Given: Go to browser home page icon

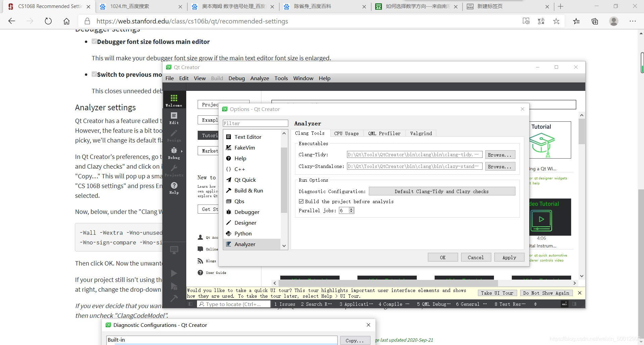Looking at the screenshot, I should [x=66, y=21].
